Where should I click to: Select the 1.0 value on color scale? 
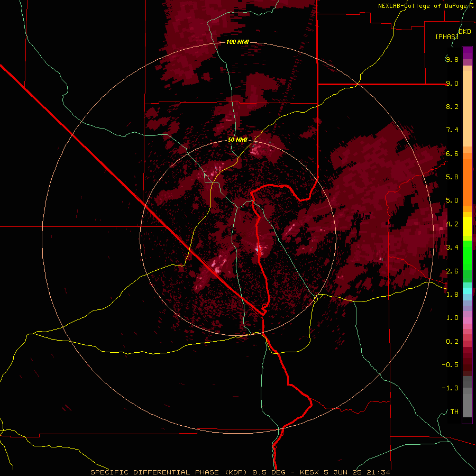pos(452,318)
